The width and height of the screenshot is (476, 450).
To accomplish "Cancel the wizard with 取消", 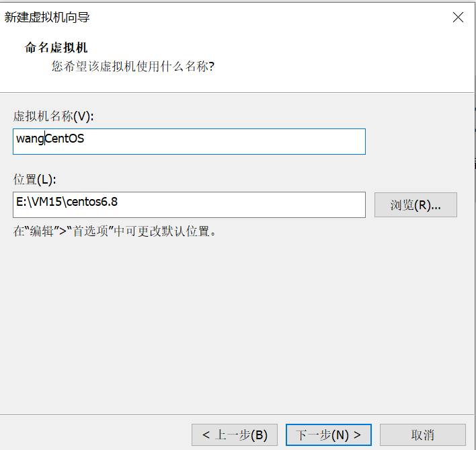I will click(423, 435).
